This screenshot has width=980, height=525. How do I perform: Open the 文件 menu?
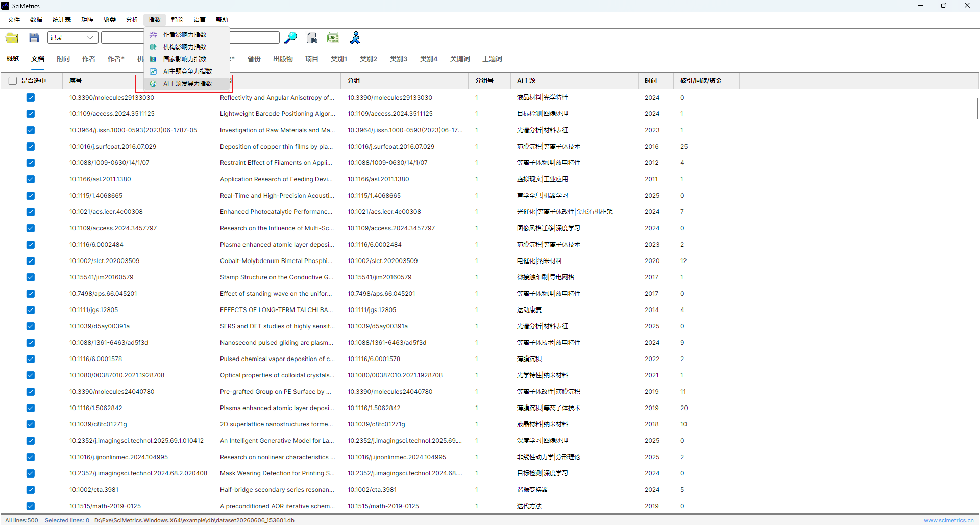coord(14,20)
